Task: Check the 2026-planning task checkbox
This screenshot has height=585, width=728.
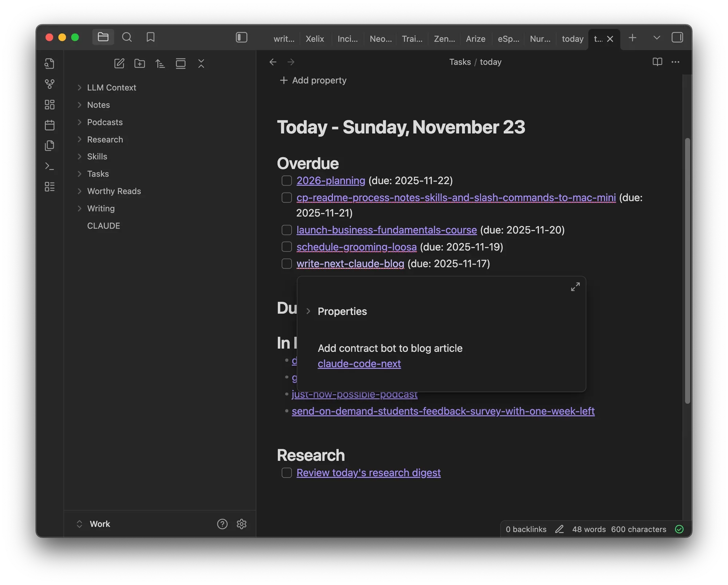Action: click(286, 180)
